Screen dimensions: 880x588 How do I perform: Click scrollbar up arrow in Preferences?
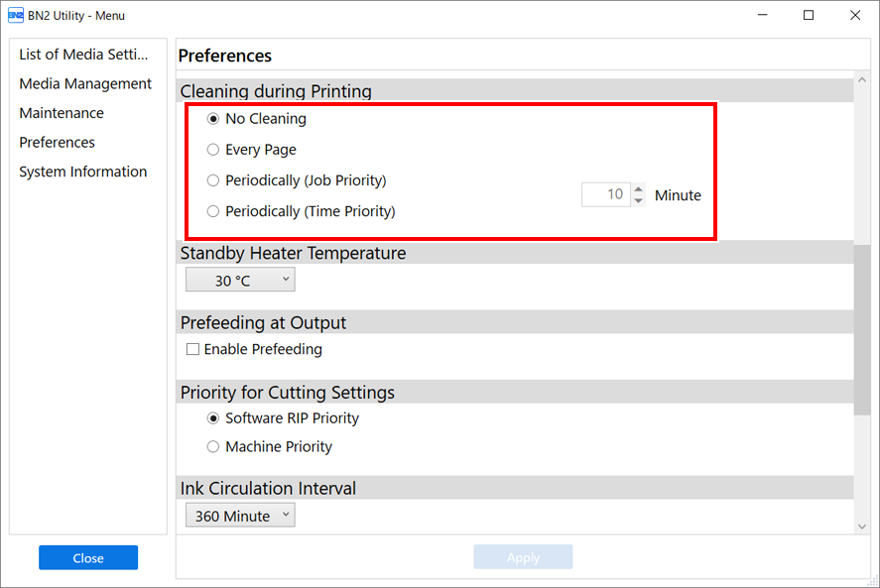pyautogui.click(x=862, y=80)
